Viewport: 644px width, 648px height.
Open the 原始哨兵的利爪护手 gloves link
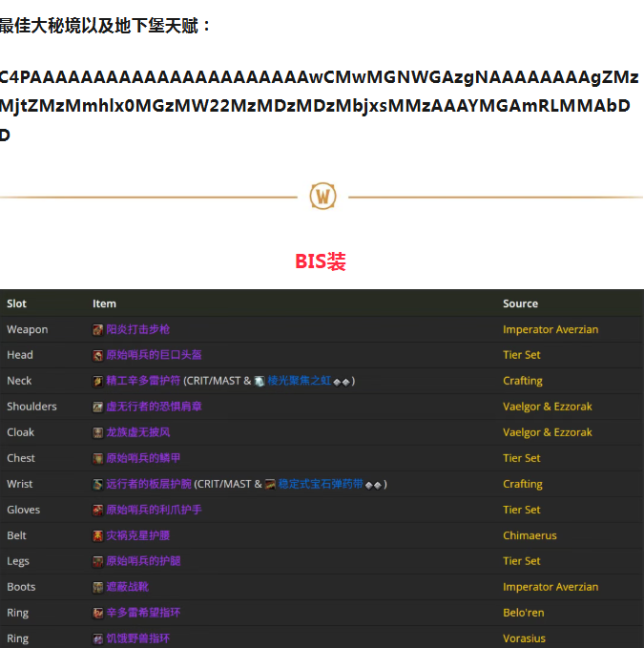153,510
